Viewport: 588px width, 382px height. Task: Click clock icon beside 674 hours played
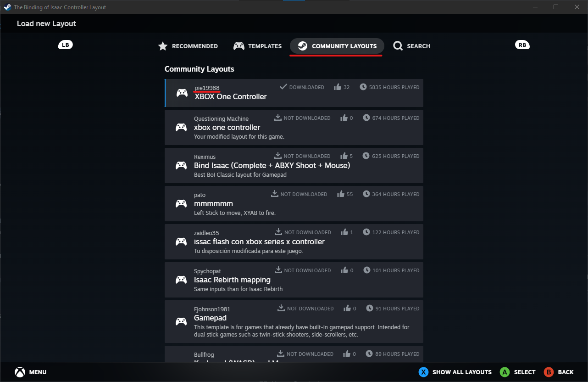click(366, 118)
